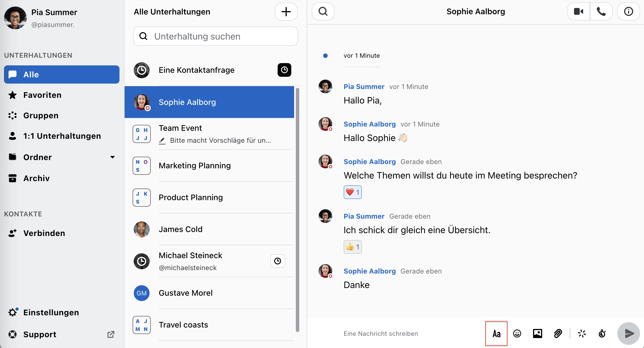Set self-deleting message timer
Screen dimensions: 644x348
[602, 333]
